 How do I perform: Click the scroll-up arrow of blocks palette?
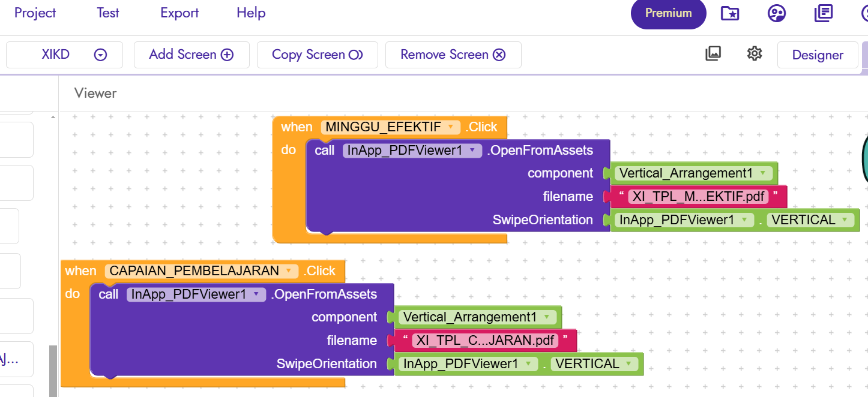click(53, 116)
